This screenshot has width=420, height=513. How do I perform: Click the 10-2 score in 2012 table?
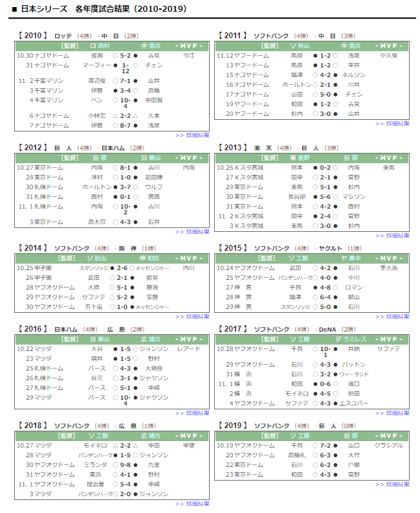tap(126, 209)
